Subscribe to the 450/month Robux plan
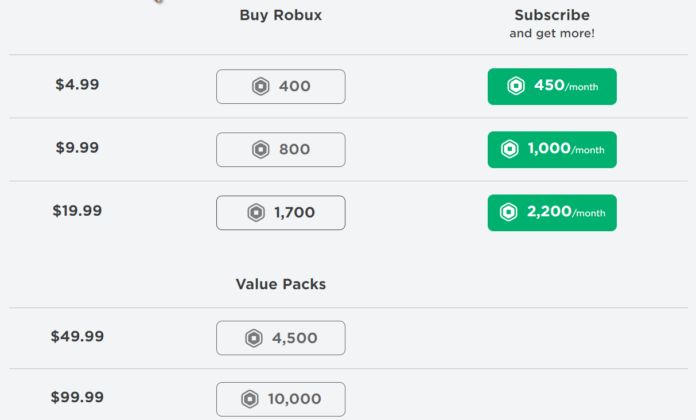The image size is (696, 420). (552, 87)
